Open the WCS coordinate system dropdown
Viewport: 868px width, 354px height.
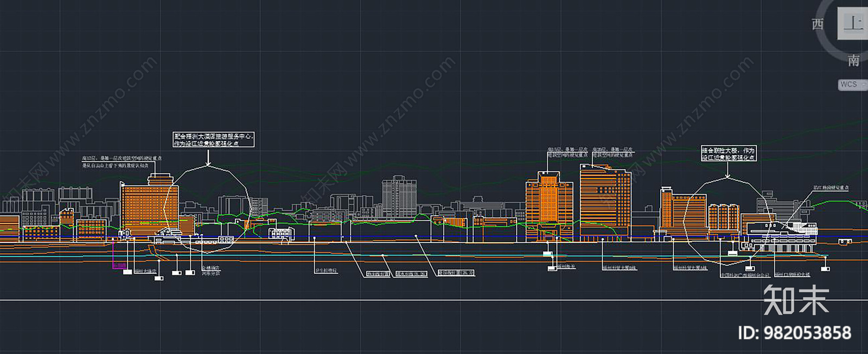(x=852, y=85)
